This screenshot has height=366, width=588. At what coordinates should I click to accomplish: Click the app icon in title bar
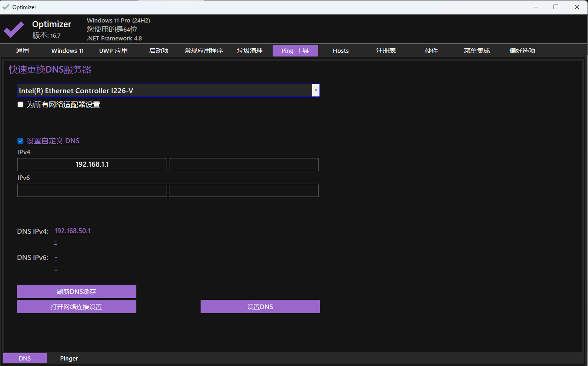6,7
